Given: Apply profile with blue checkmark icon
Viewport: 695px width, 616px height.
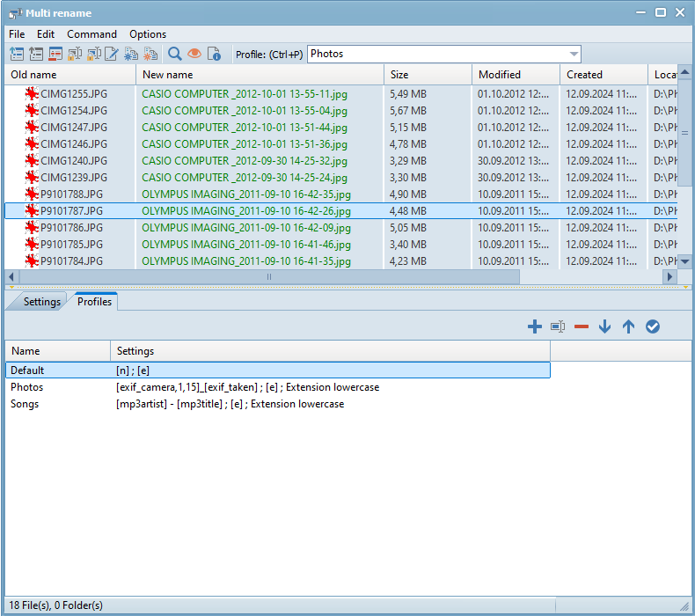Looking at the screenshot, I should (x=653, y=326).
